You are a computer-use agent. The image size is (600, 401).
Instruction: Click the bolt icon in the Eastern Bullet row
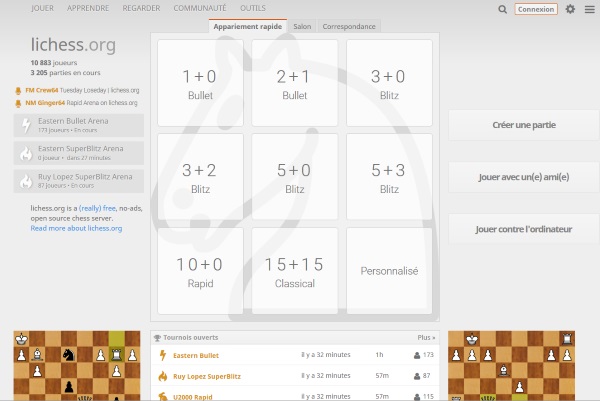point(163,355)
